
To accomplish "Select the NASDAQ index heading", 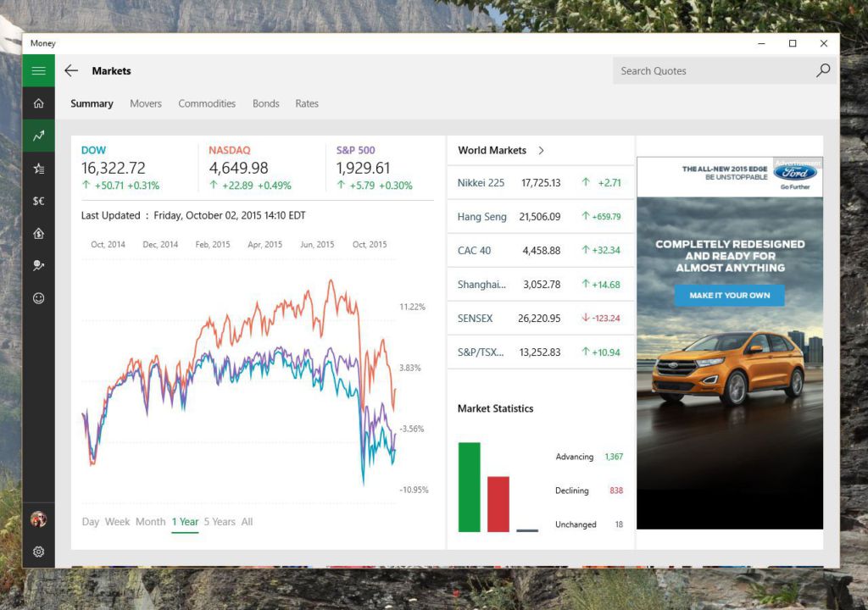I will (x=229, y=150).
